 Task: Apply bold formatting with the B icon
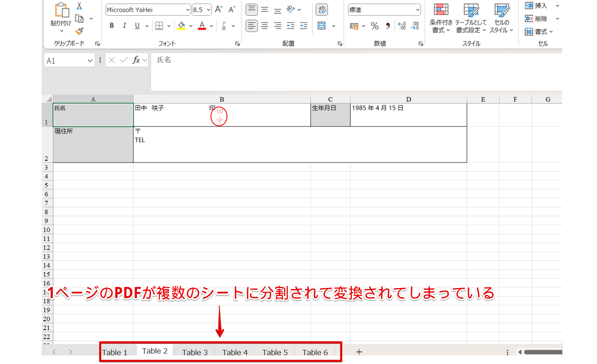(111, 25)
